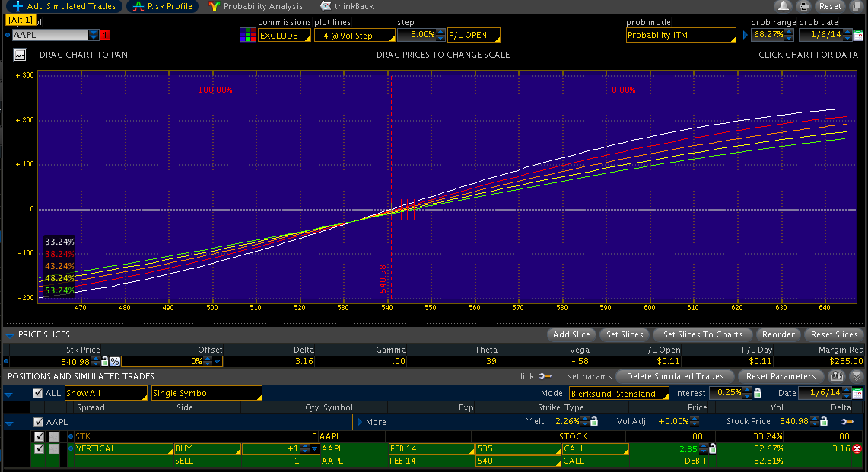Open the prob date calendar icon
Screen dimensions: 868x472
coord(857,35)
